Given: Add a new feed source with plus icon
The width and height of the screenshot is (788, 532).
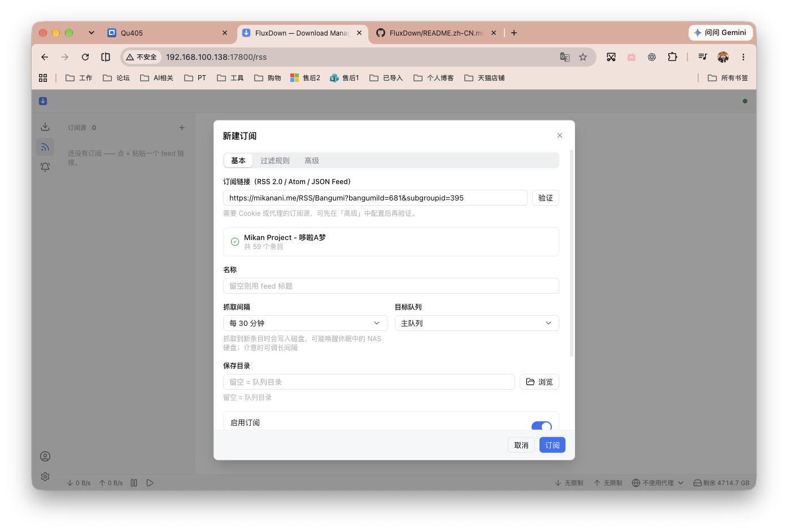Looking at the screenshot, I should click(x=182, y=128).
